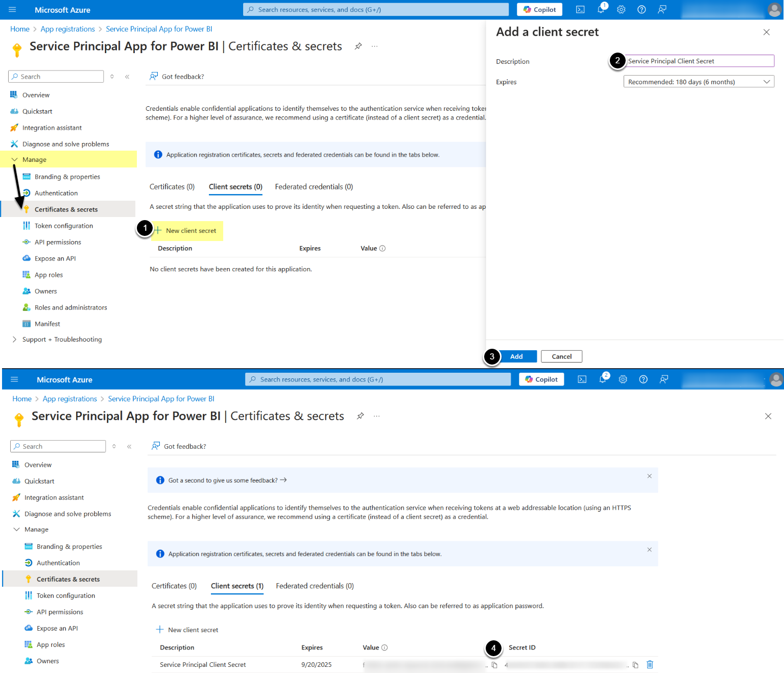Copy the Secret ID
This screenshot has height=673, width=784.
(x=635, y=665)
